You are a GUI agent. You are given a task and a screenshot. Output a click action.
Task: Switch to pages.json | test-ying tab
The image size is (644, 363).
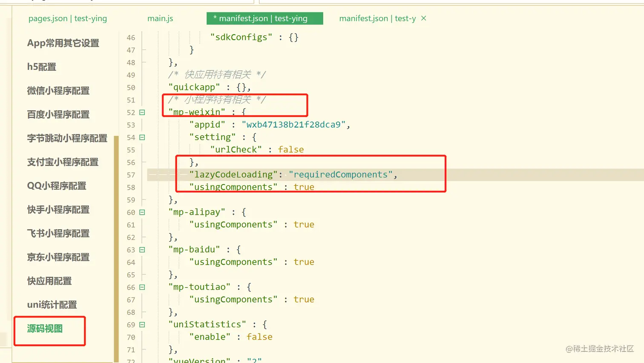coord(67,18)
